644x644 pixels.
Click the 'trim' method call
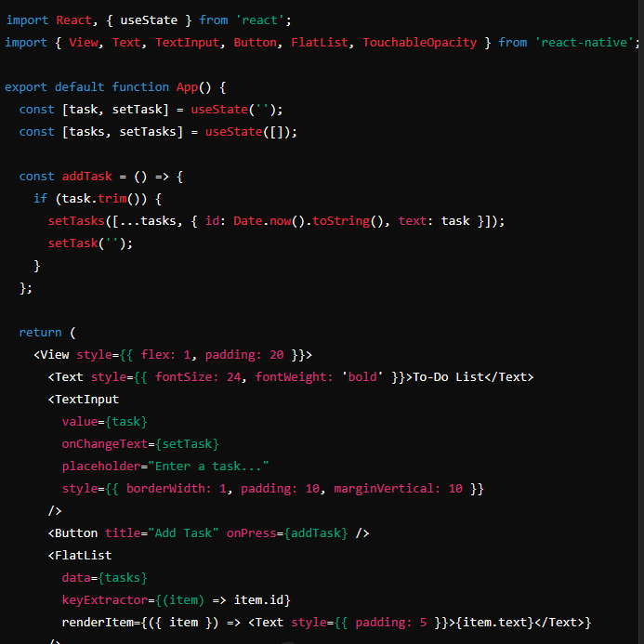click(x=112, y=198)
